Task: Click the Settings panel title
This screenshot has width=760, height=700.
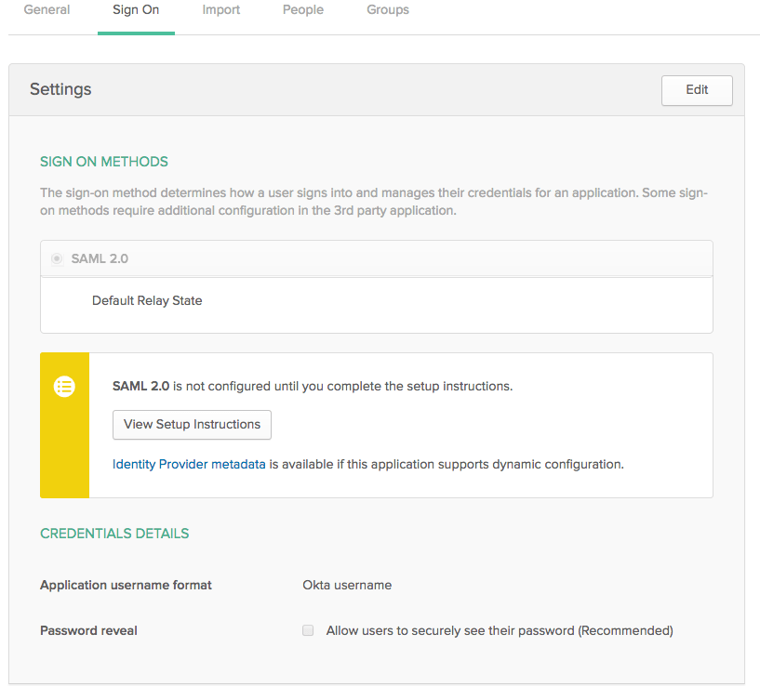Action: (60, 89)
